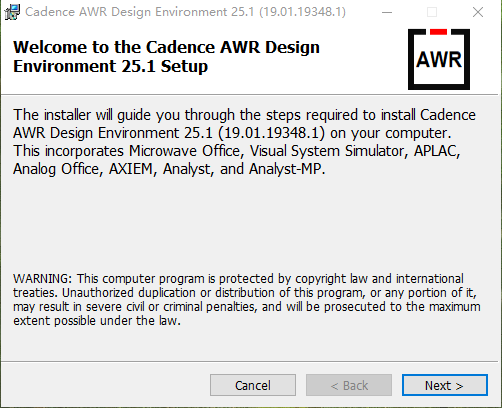Click the Microwave Office text

[x=184, y=151]
